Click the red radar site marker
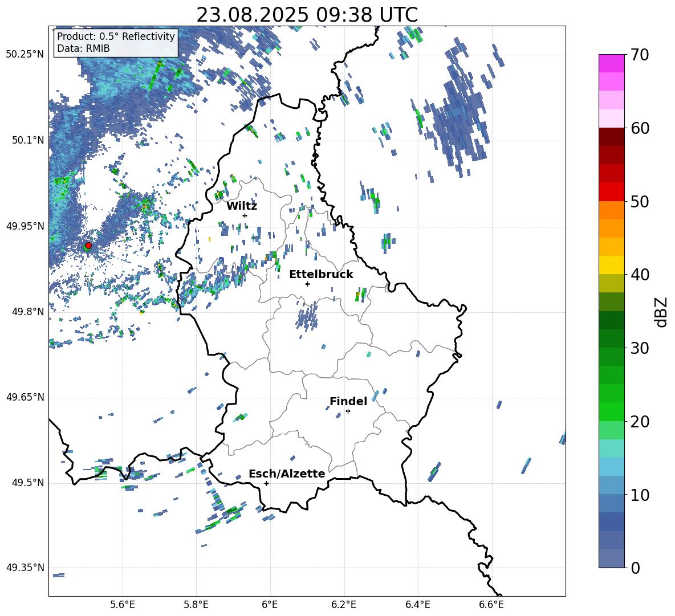Viewport: 675px width, 616px height. point(88,246)
